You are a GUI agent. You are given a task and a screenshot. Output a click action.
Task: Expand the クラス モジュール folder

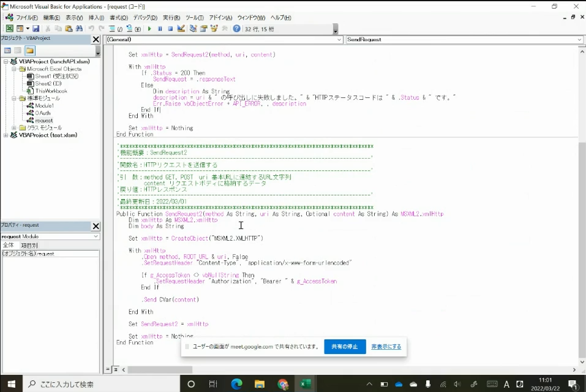[x=14, y=127]
